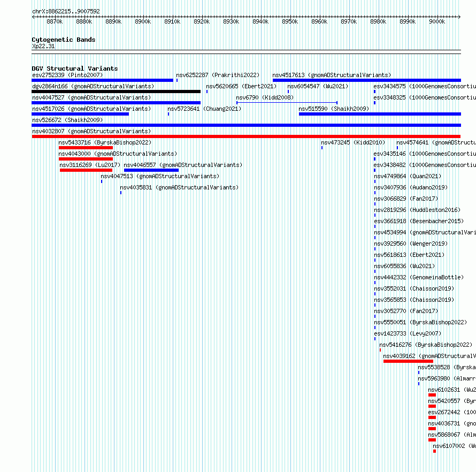This screenshot has height=472, width=476.
Task: Select the nsv5420557 variant label
Action: [x=452, y=401]
